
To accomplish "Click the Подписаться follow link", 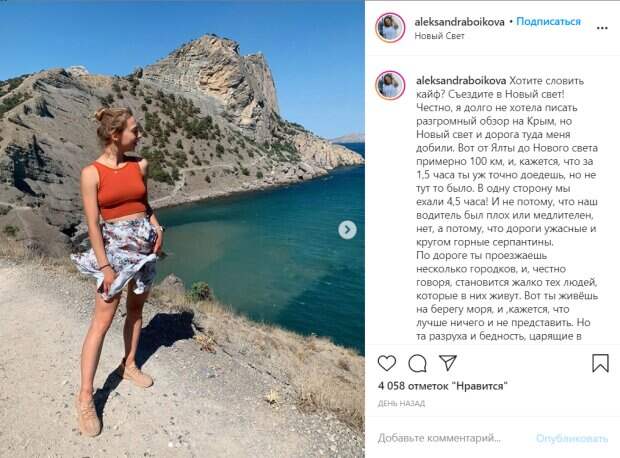I will click(x=548, y=21).
